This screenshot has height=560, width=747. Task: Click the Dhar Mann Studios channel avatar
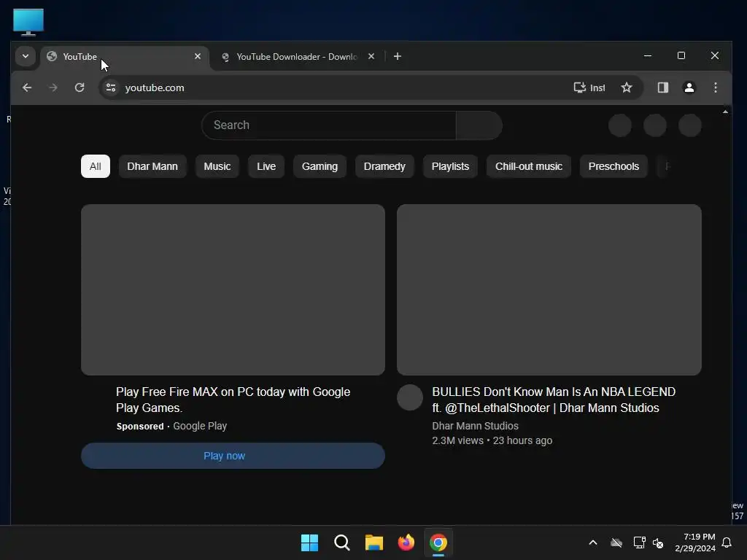(410, 397)
